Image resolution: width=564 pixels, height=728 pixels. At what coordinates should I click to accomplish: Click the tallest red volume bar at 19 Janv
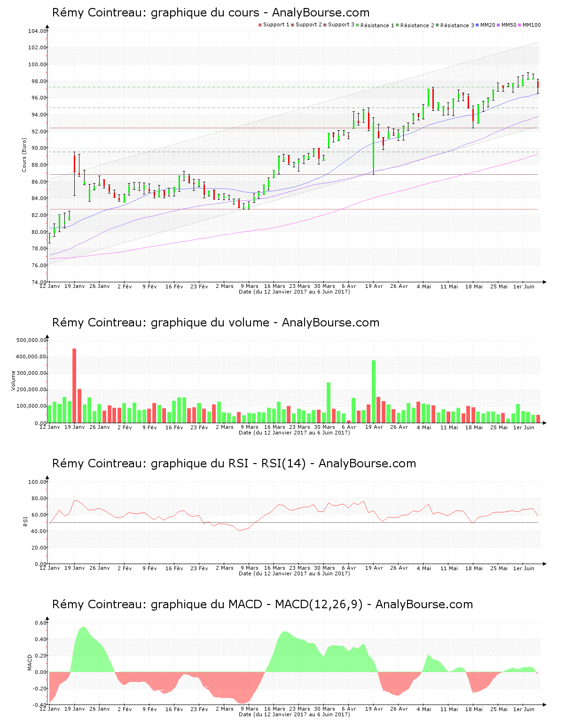pos(74,386)
